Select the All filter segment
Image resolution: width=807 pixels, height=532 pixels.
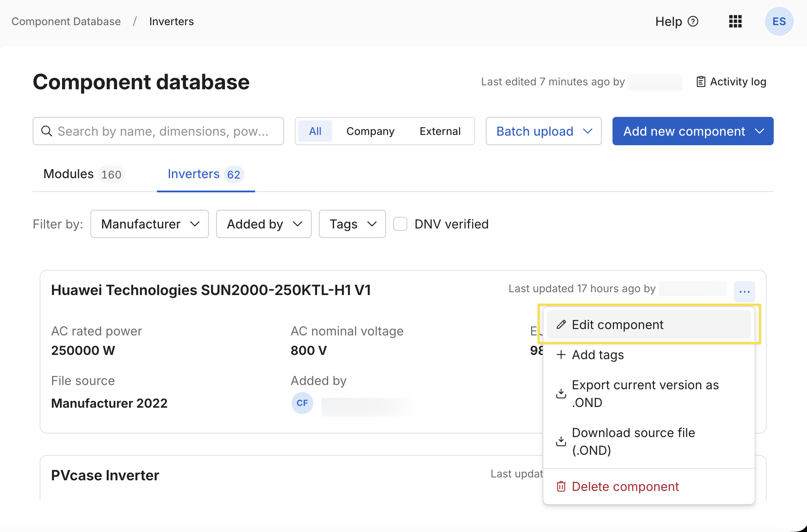315,131
